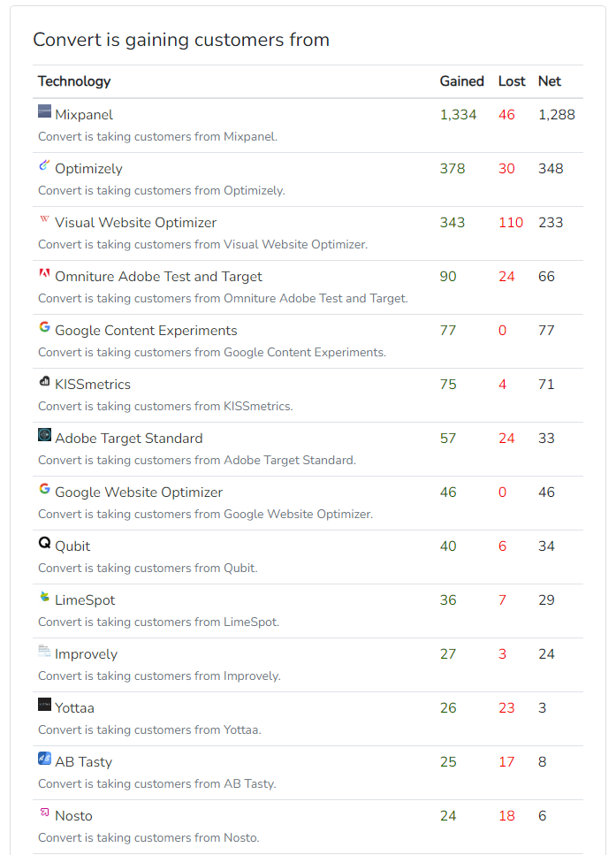Click the Nosto logo icon
The image size is (616, 855).
pos(45,813)
